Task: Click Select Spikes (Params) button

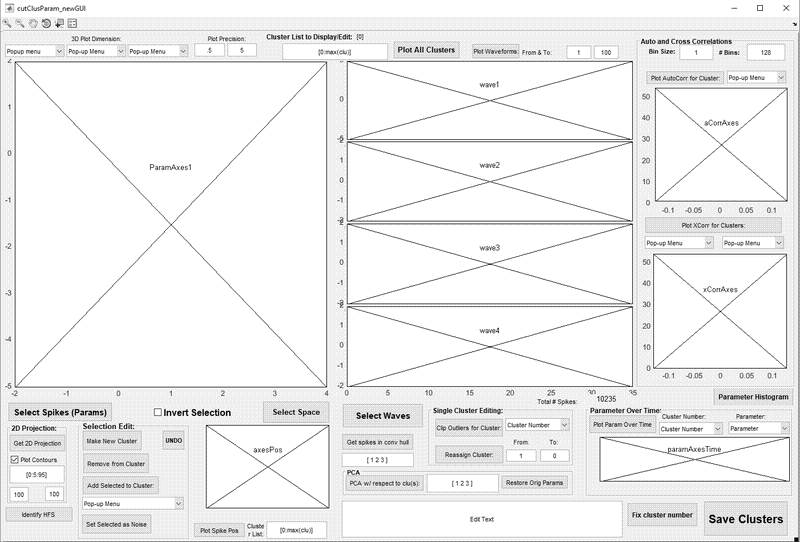Action: 60,412
